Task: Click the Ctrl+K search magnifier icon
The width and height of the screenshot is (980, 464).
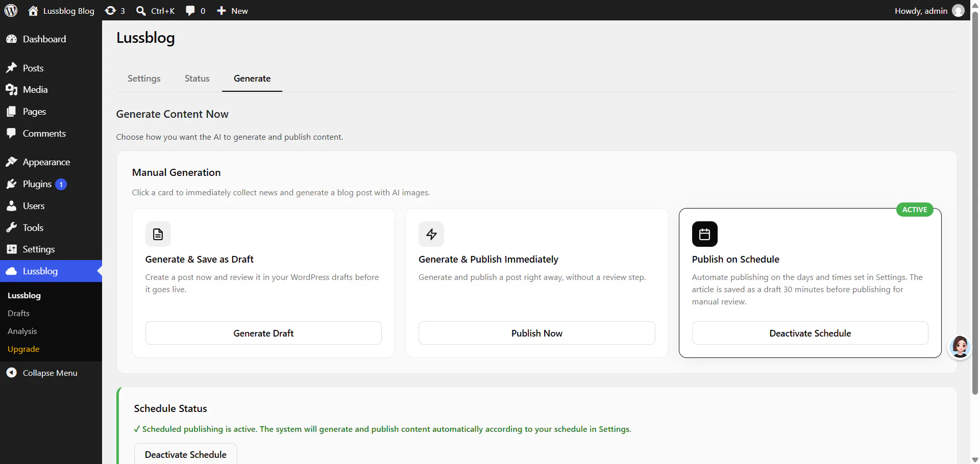Action: 141,11
